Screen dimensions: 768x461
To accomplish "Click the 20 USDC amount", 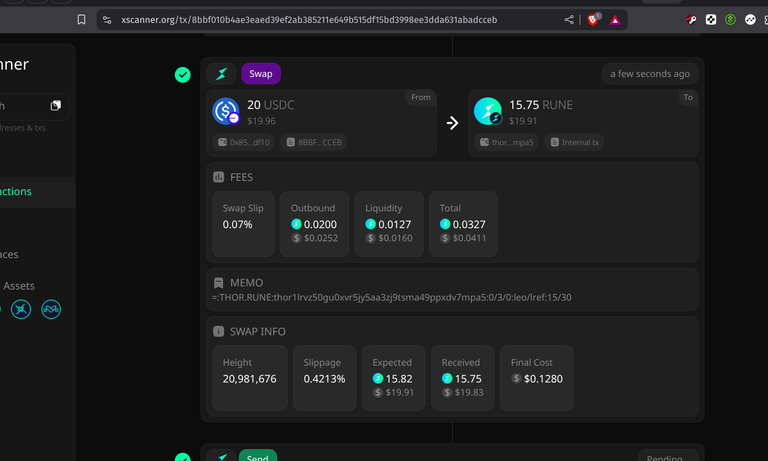I will pyautogui.click(x=270, y=105).
